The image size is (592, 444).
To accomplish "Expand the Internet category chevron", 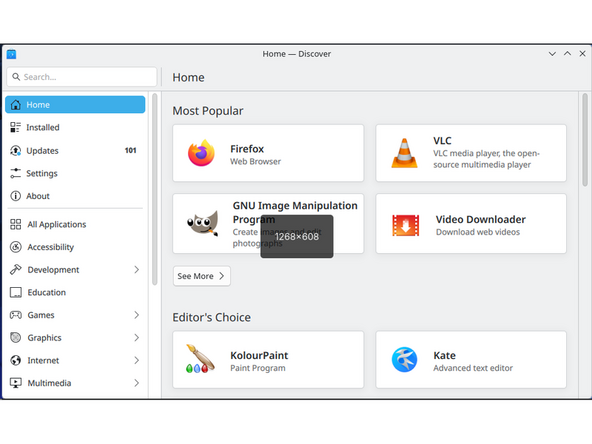I will [137, 360].
